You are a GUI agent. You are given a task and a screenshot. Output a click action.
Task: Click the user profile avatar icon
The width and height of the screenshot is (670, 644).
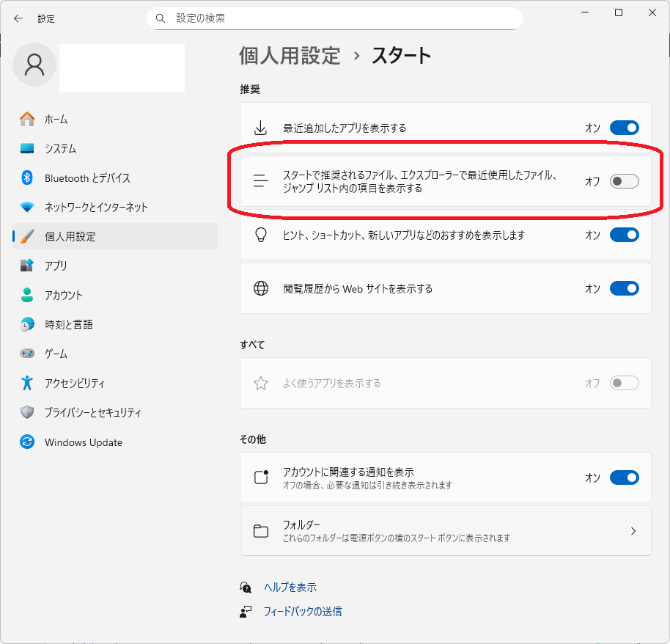pos(34,65)
